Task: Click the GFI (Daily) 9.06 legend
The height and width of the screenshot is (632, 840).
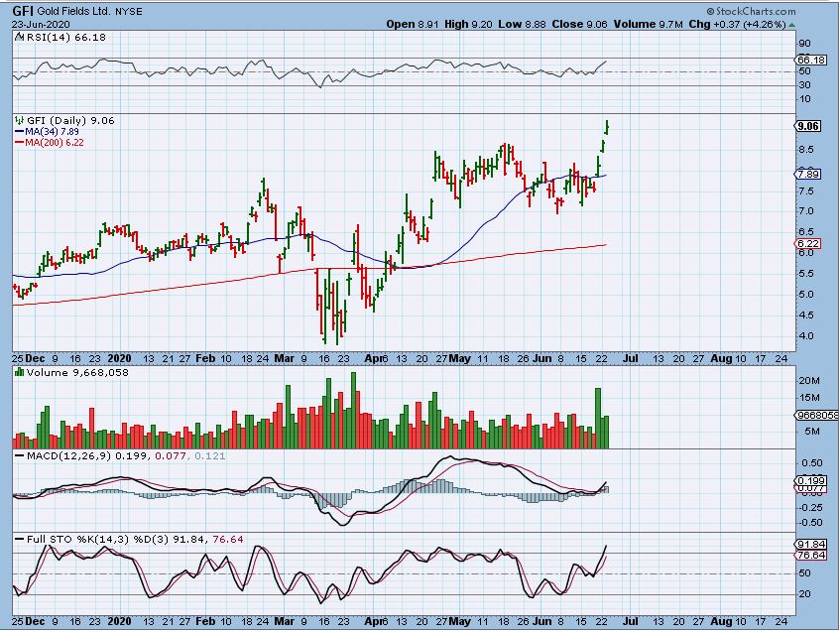Action: point(70,121)
